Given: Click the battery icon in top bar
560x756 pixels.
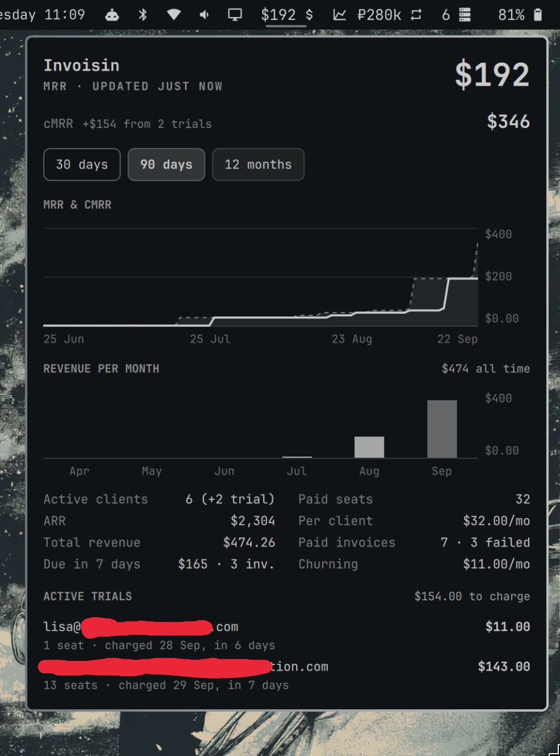Looking at the screenshot, I should click(538, 15).
